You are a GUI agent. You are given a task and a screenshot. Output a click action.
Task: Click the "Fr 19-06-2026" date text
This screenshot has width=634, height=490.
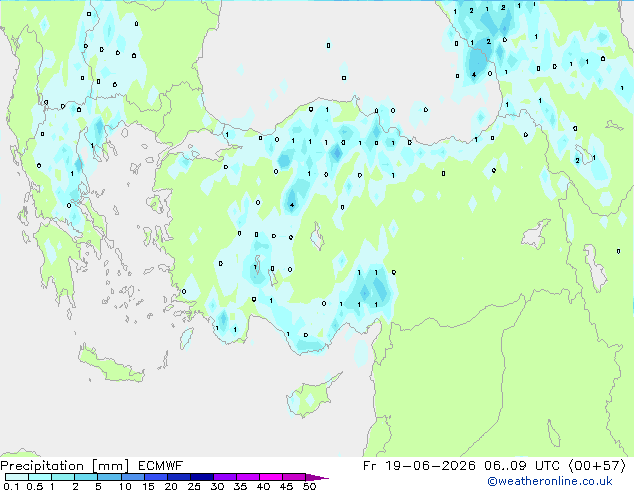coord(419,466)
